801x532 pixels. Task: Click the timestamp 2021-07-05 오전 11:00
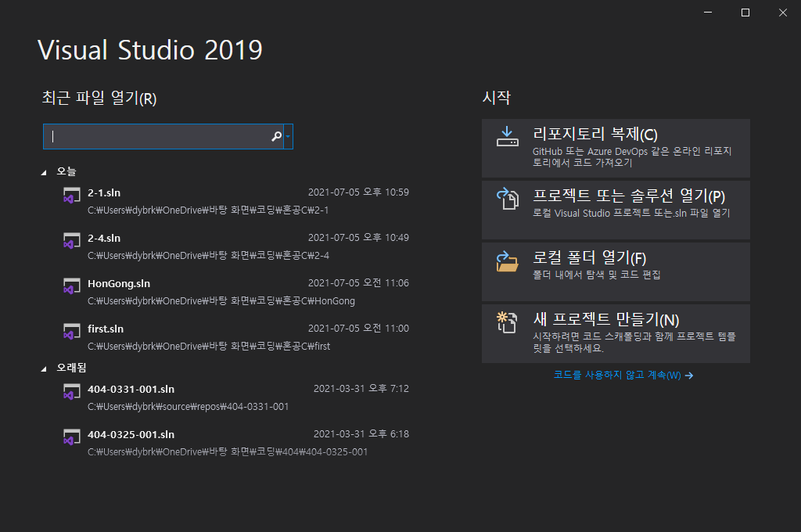[x=358, y=328]
